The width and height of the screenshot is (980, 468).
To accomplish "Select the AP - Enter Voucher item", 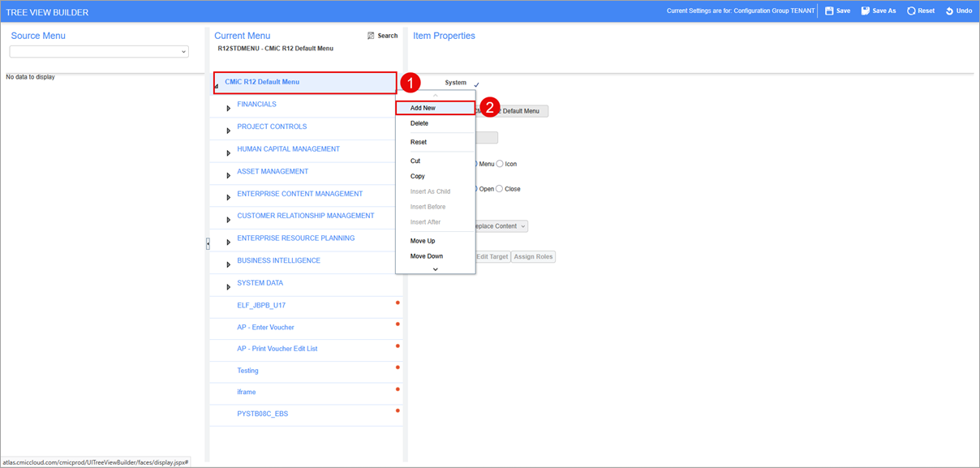I will tap(265, 328).
